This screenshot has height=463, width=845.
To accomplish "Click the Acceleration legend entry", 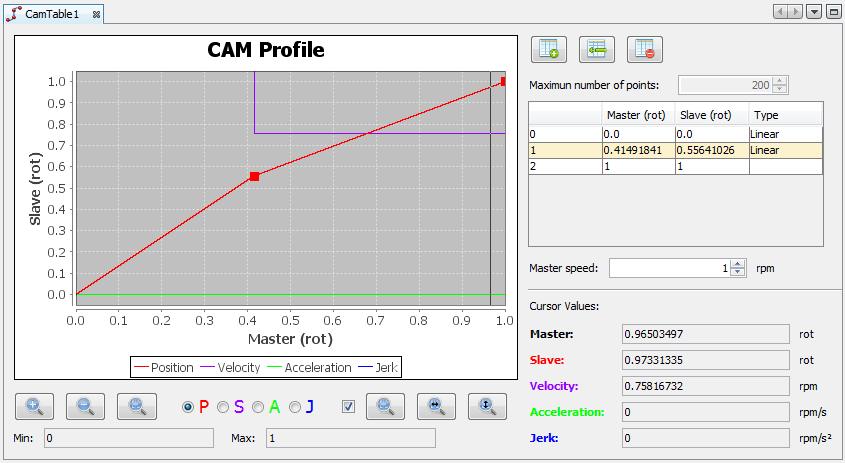I will (x=309, y=368).
